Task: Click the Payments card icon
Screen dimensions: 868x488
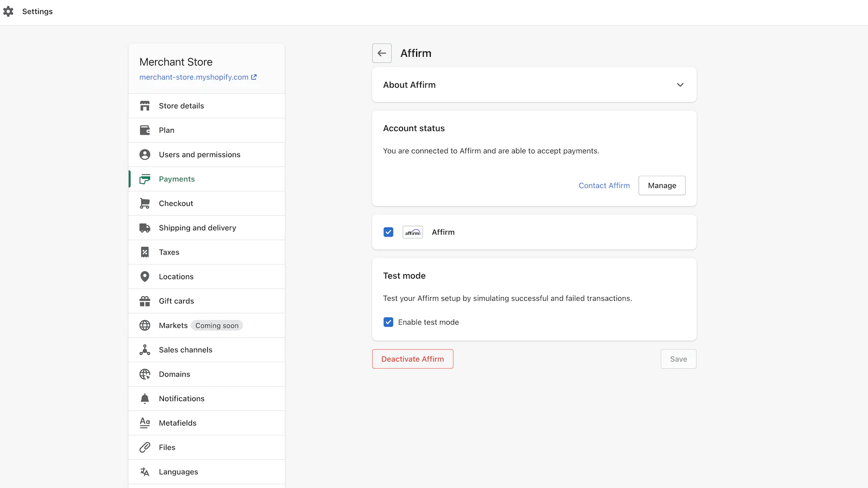Action: pos(145,179)
